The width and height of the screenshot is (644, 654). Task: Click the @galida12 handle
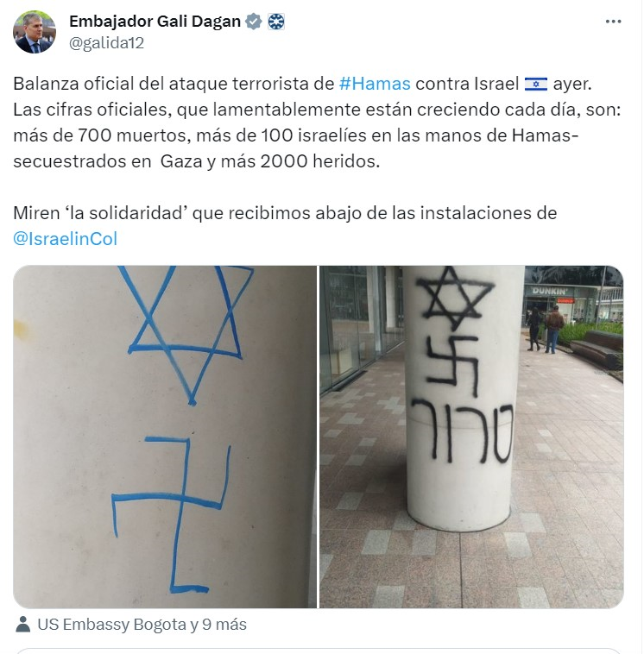point(106,42)
